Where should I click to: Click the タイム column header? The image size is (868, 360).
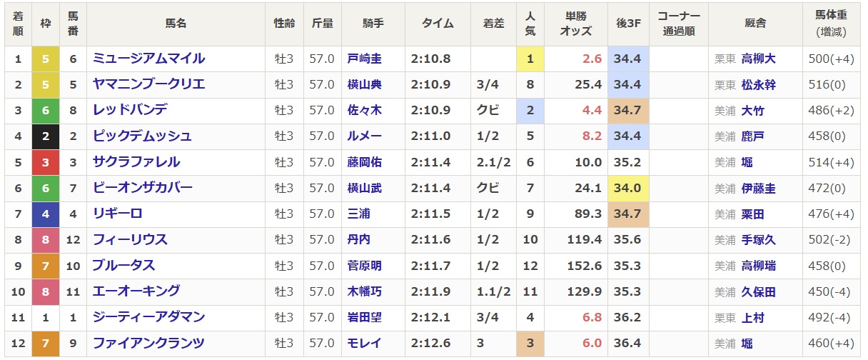coord(438,24)
